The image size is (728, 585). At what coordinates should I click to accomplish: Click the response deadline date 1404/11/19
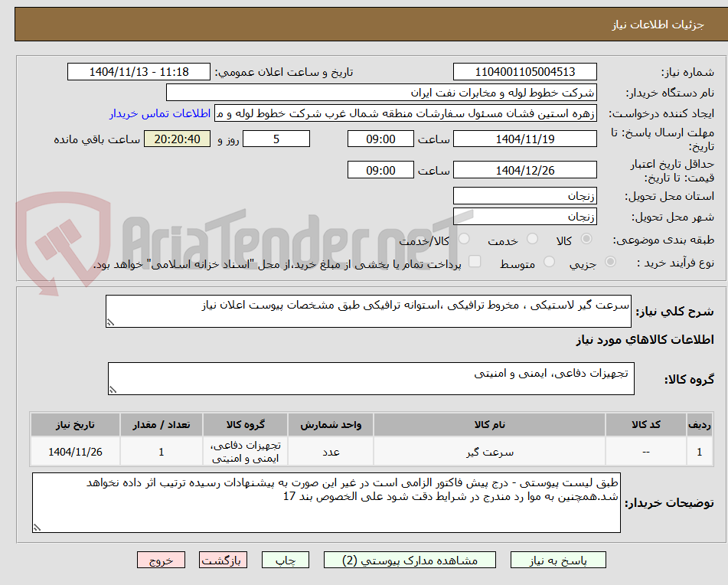[524, 139]
